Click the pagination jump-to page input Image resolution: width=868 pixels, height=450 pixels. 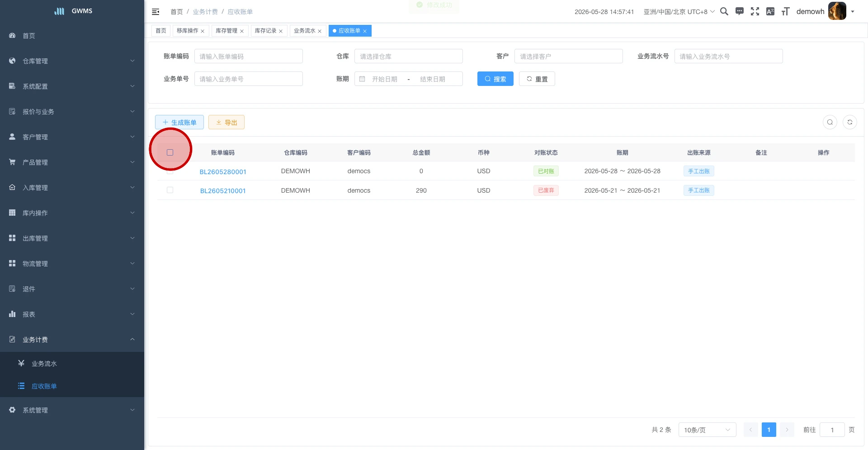(x=832, y=430)
